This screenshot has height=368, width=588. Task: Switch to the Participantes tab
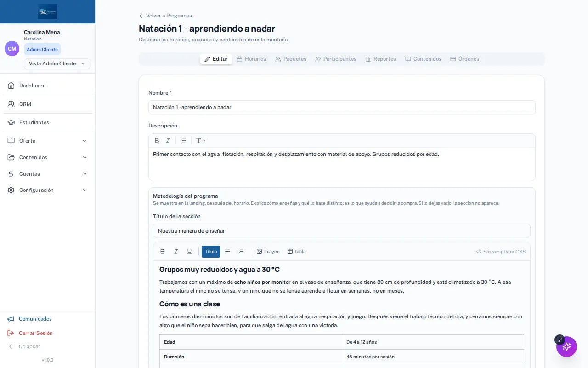tap(336, 59)
